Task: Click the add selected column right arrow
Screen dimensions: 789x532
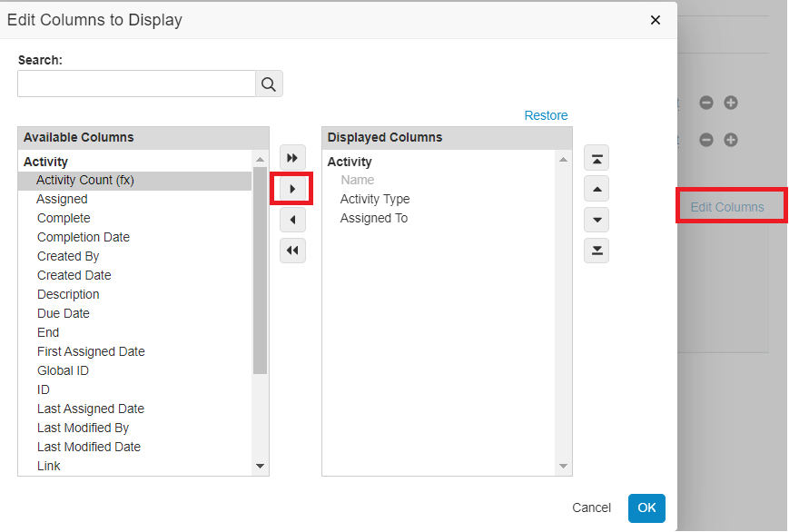Action: pos(292,189)
